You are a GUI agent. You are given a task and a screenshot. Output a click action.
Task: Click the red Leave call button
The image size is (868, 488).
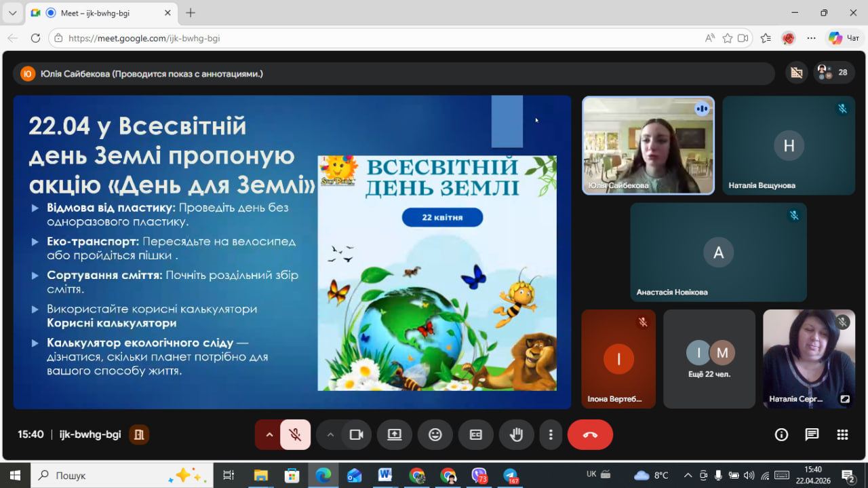pos(589,435)
